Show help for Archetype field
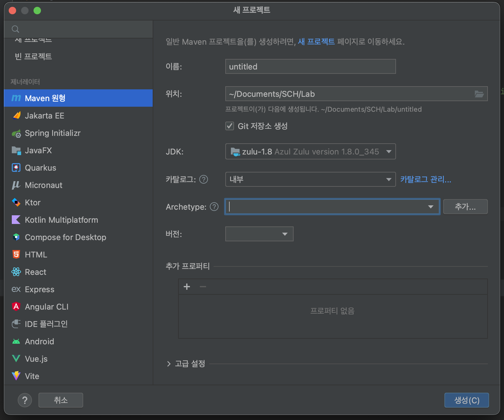 click(214, 207)
